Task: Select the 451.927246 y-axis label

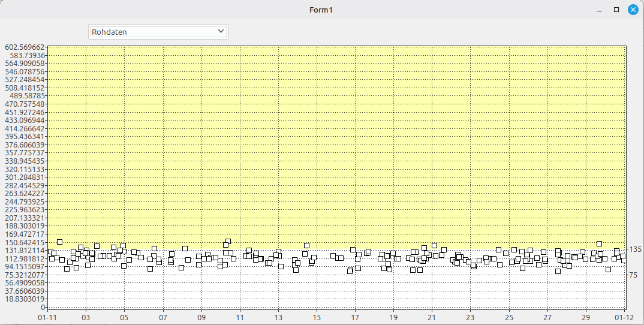Action: [24, 112]
